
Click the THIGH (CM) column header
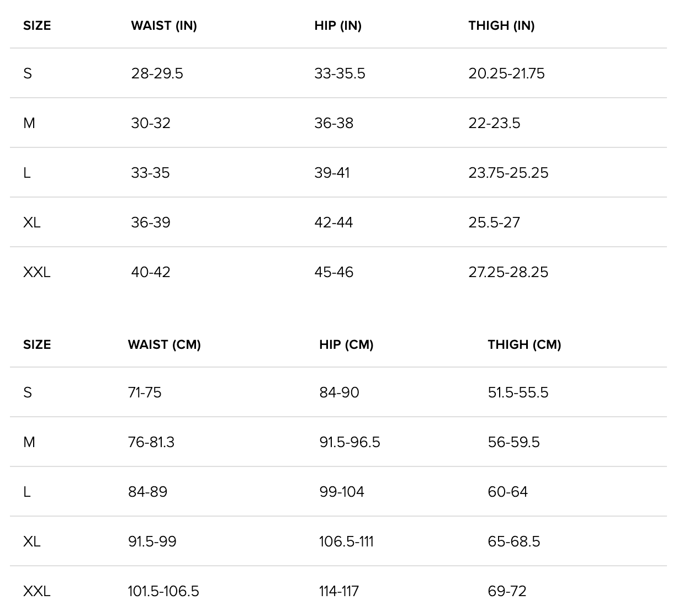[524, 344]
